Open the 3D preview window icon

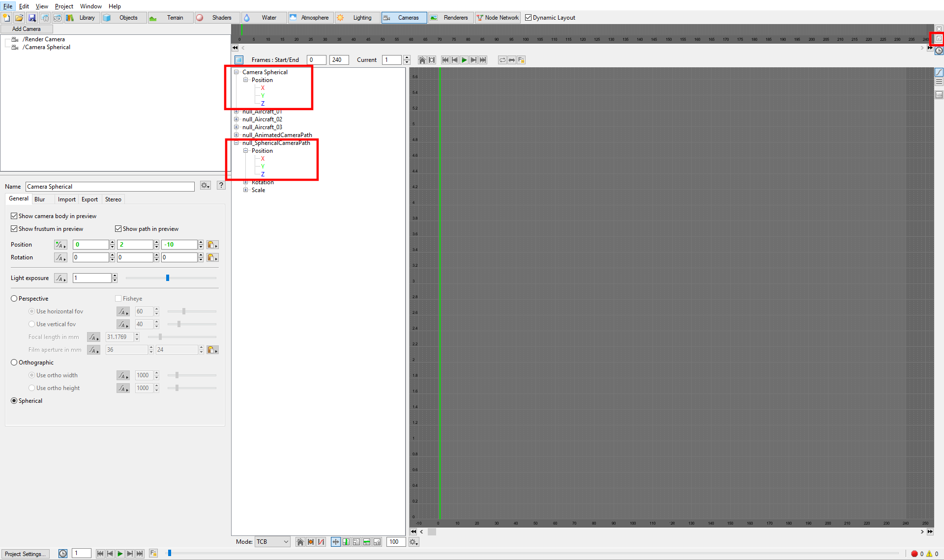(x=58, y=18)
